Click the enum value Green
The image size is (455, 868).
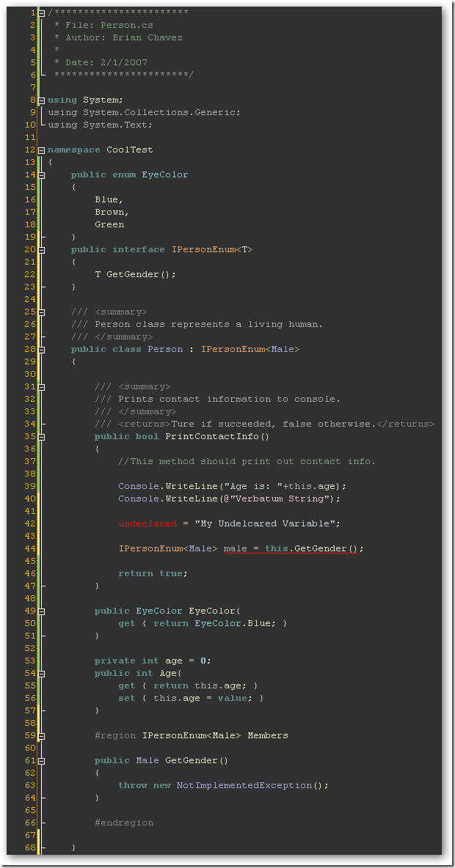tap(109, 225)
